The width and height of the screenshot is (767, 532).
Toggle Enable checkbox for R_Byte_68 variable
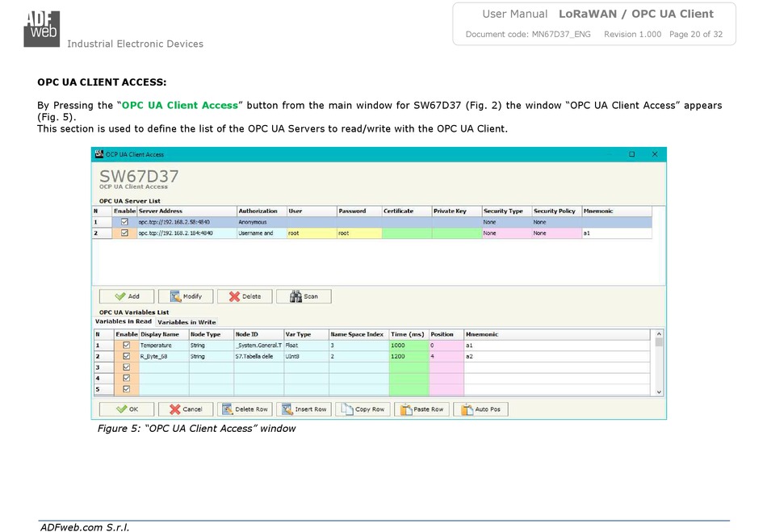(x=126, y=357)
